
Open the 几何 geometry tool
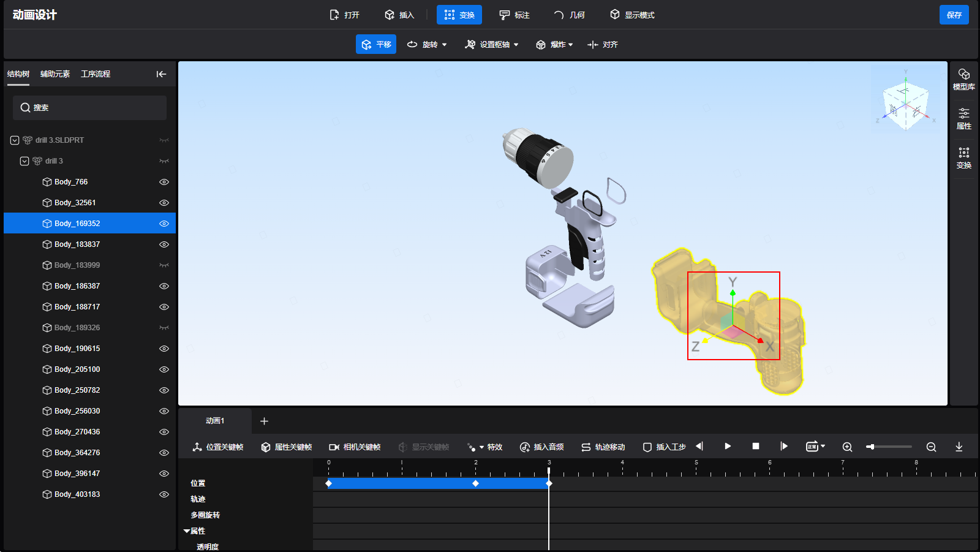pos(569,15)
